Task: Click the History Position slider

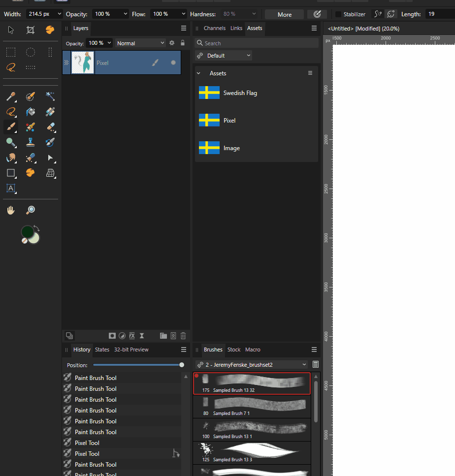Action: (x=139, y=365)
